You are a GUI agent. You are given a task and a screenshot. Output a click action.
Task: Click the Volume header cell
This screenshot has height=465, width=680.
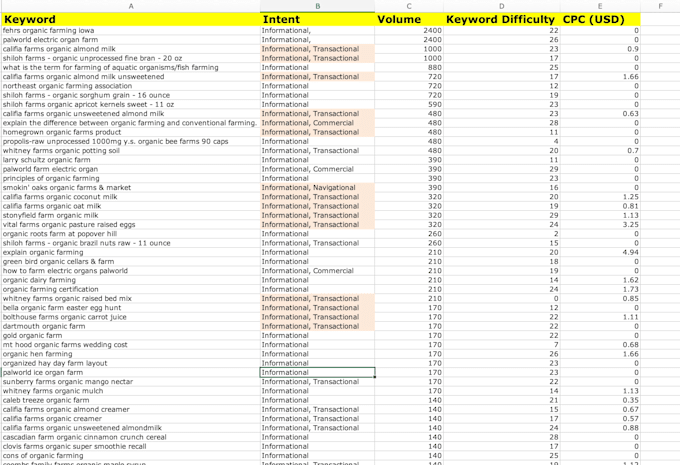click(x=409, y=20)
